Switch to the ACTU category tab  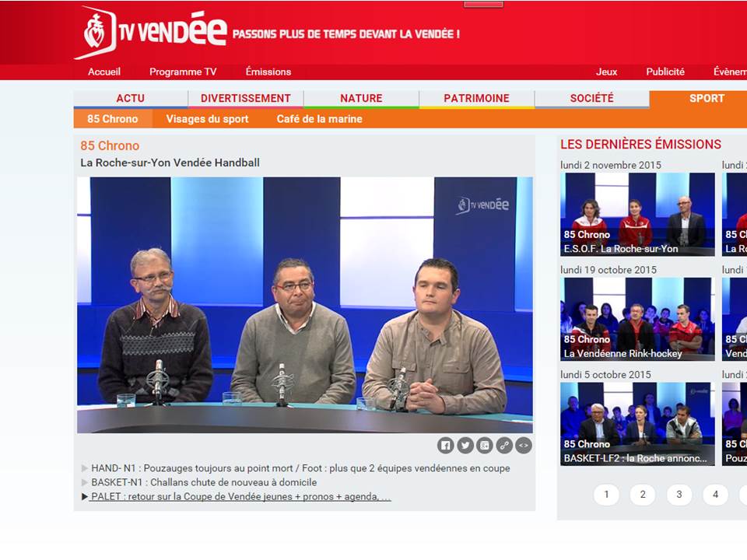pos(131,99)
